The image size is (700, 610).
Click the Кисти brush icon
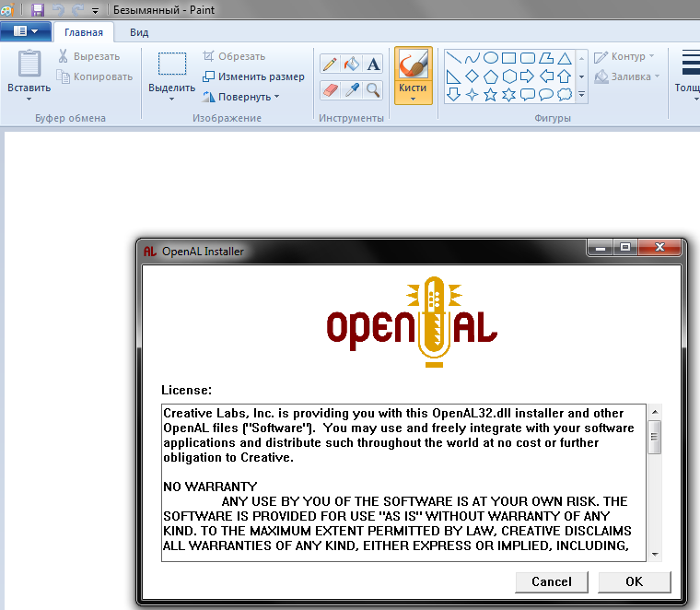click(413, 65)
